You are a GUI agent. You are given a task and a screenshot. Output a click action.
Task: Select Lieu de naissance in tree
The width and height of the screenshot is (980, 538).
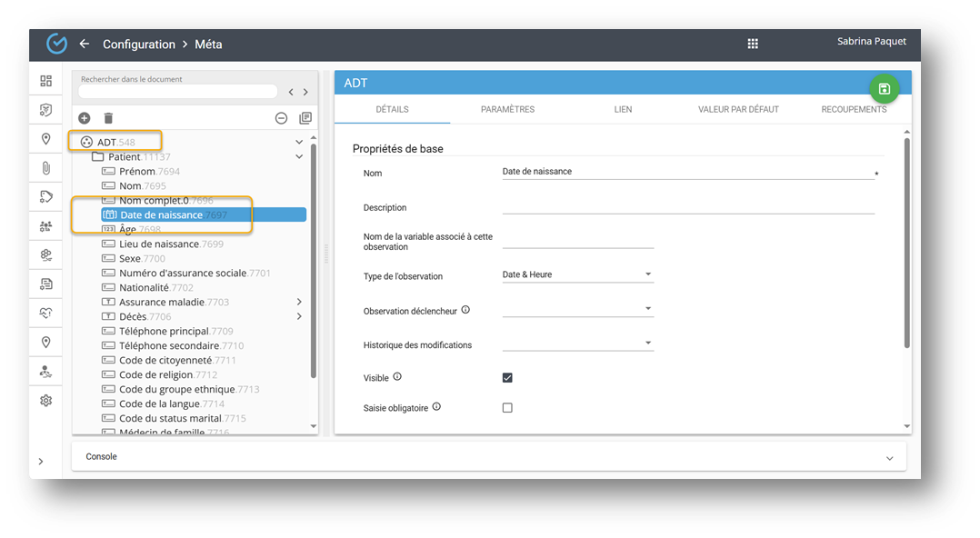pyautogui.click(x=159, y=244)
